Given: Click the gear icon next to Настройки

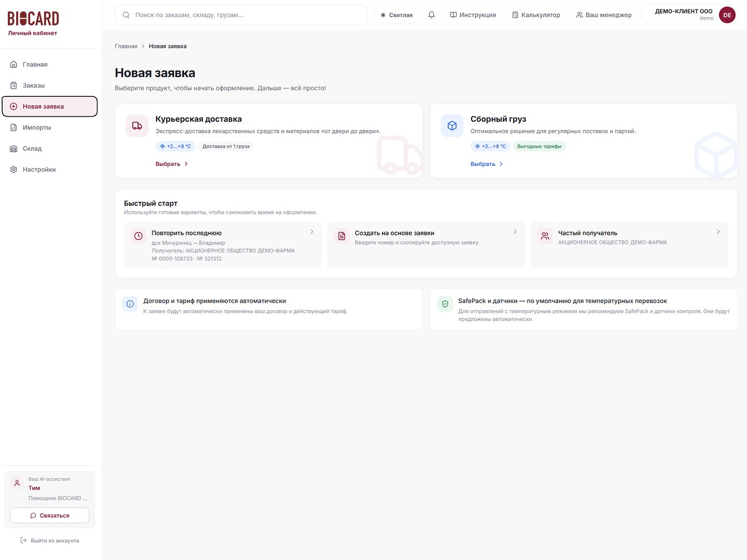Looking at the screenshot, I should [14, 170].
